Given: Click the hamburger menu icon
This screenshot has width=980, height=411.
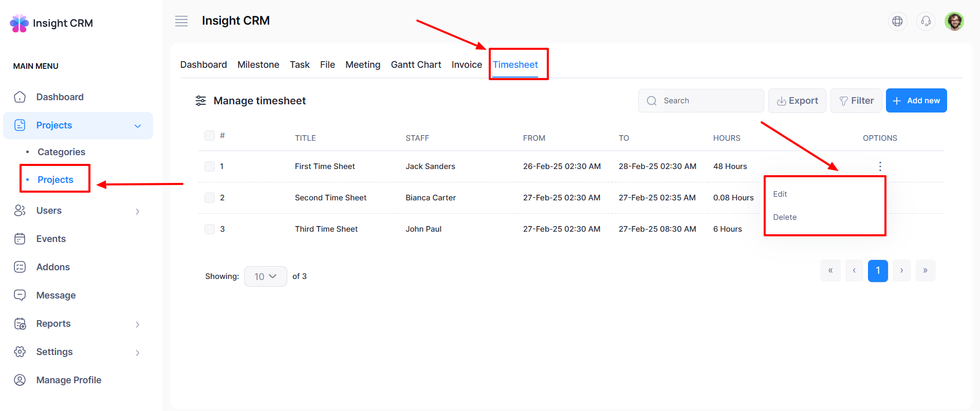Looking at the screenshot, I should pos(181,21).
